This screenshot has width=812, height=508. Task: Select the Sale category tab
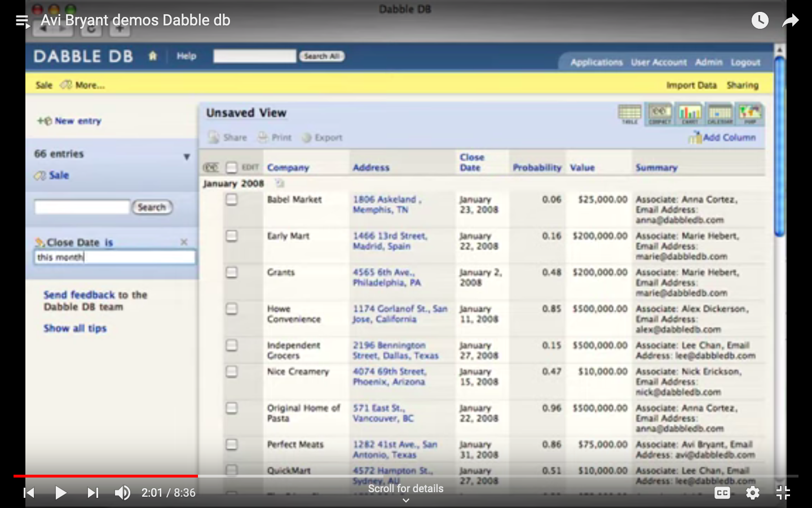tap(44, 85)
